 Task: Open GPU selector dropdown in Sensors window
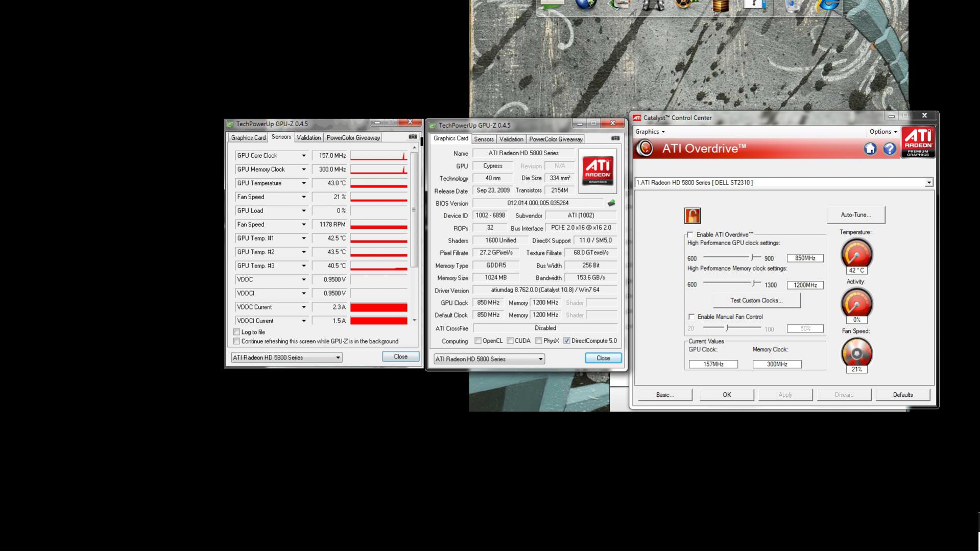coord(286,357)
